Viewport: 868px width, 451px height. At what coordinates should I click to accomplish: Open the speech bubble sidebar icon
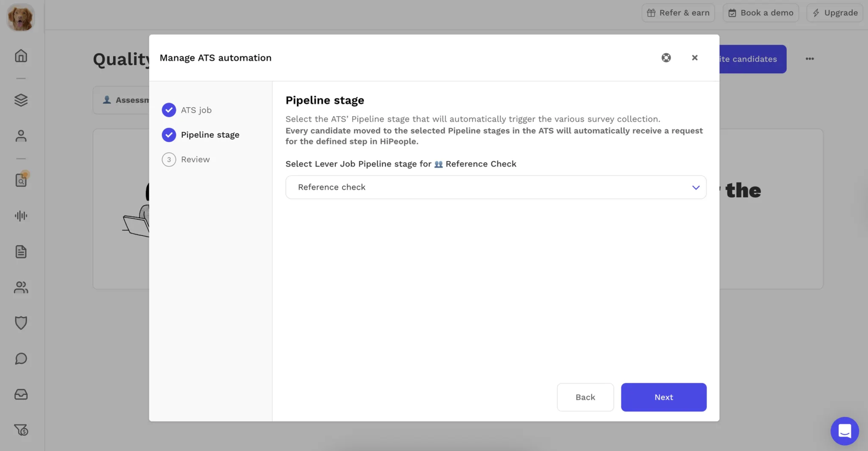point(21,359)
